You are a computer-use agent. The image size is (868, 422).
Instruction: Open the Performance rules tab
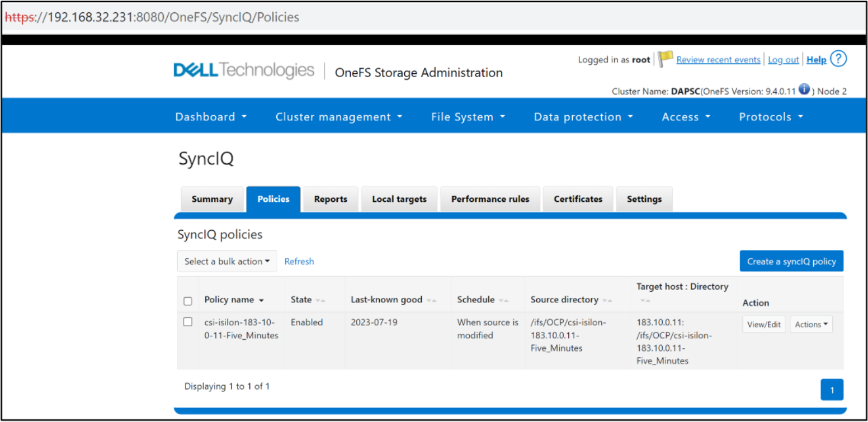pyautogui.click(x=490, y=200)
